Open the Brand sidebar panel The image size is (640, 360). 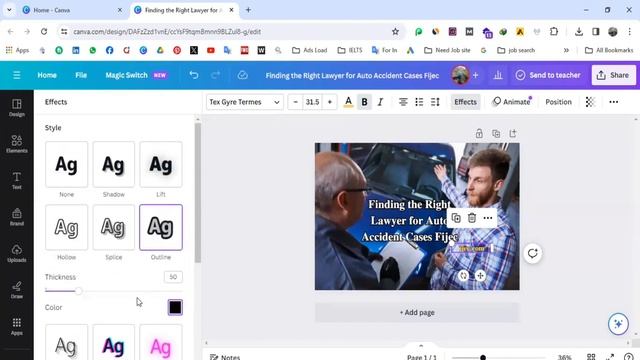17,217
